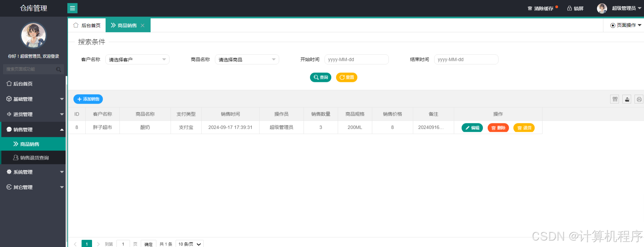Click the go-to page number field
644x247 pixels.
coord(123,244)
